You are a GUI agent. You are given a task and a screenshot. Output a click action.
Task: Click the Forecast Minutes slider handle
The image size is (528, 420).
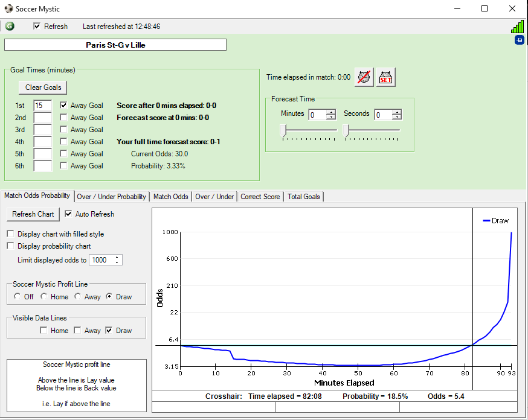pyautogui.click(x=282, y=130)
